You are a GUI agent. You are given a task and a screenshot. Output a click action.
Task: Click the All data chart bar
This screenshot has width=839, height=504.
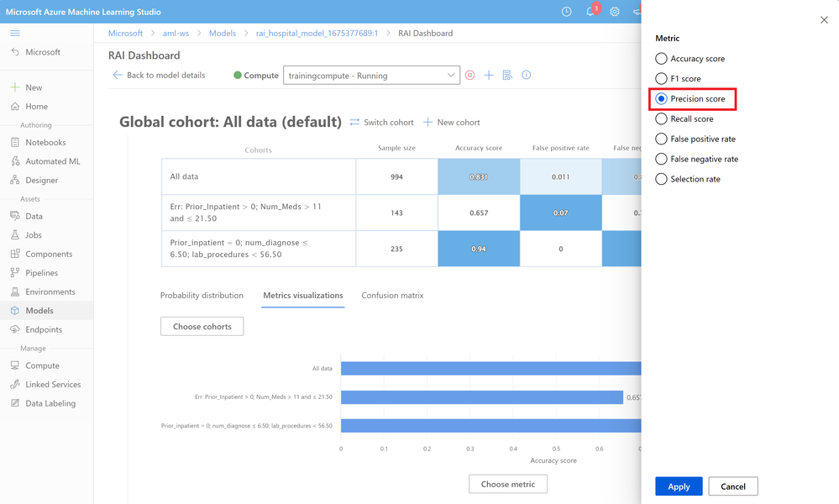490,368
